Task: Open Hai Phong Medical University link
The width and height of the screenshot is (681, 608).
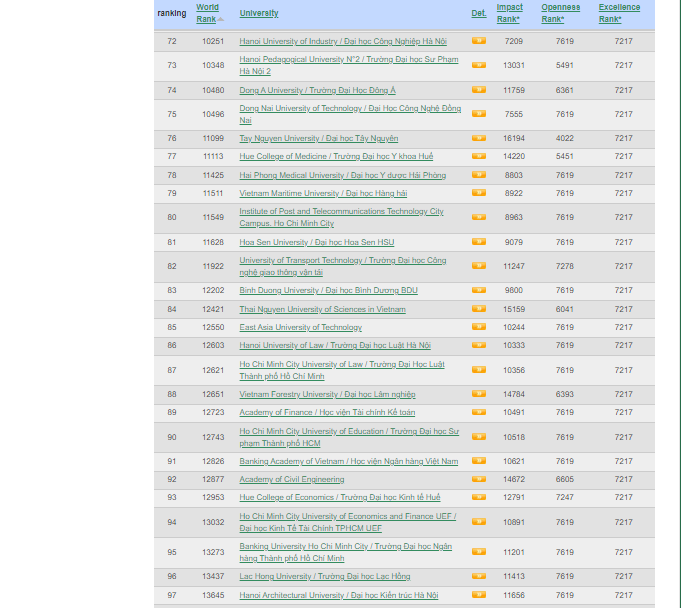Action: [x=343, y=175]
